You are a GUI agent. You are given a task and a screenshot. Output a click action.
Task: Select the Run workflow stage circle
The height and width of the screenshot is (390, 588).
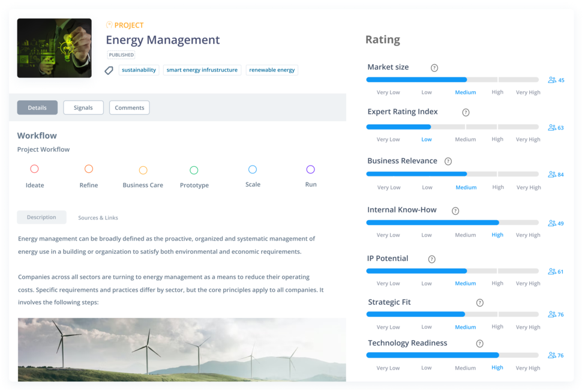tap(311, 169)
